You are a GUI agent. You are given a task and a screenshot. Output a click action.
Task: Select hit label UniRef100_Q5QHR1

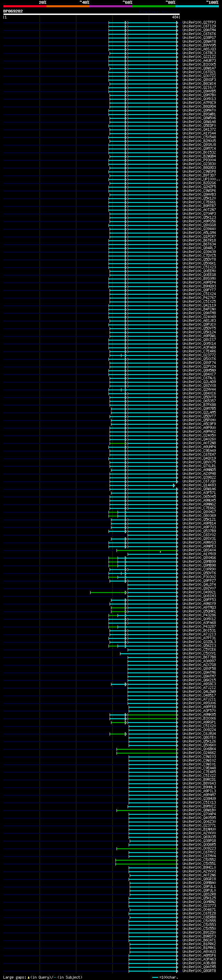pos(199,611)
